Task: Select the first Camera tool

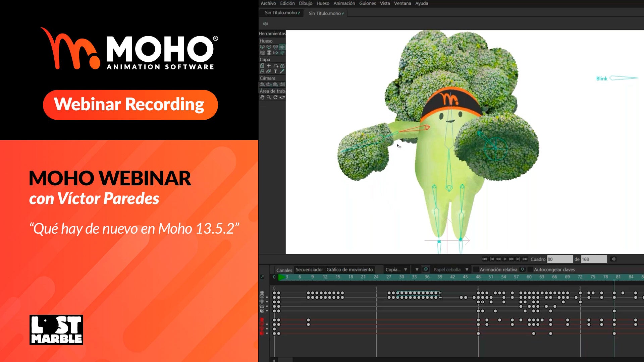Action: pyautogui.click(x=262, y=84)
